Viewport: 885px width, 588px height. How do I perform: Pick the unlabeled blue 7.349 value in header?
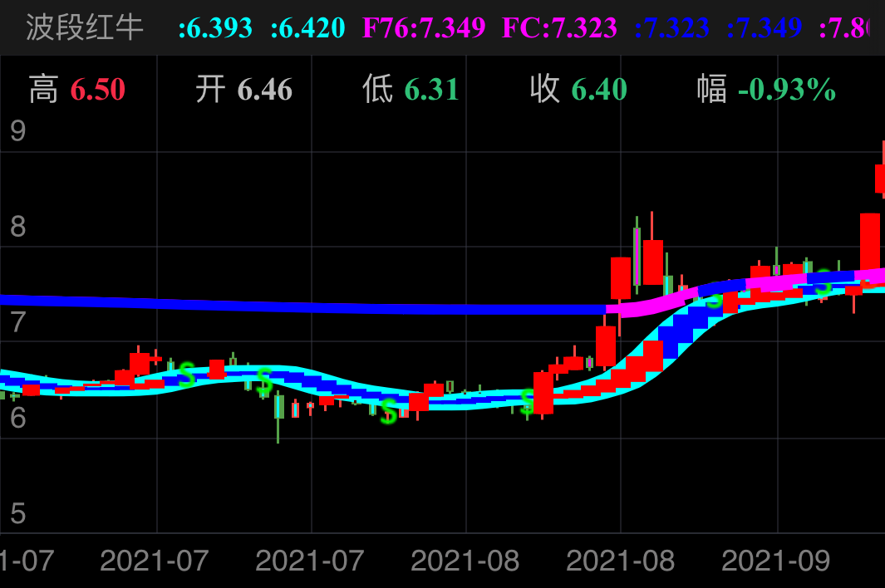tap(764, 28)
